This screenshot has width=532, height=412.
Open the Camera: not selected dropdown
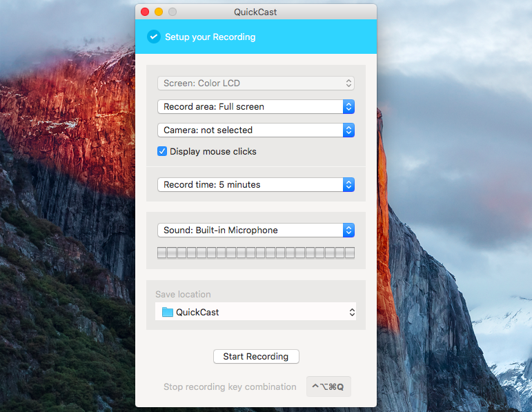point(256,130)
